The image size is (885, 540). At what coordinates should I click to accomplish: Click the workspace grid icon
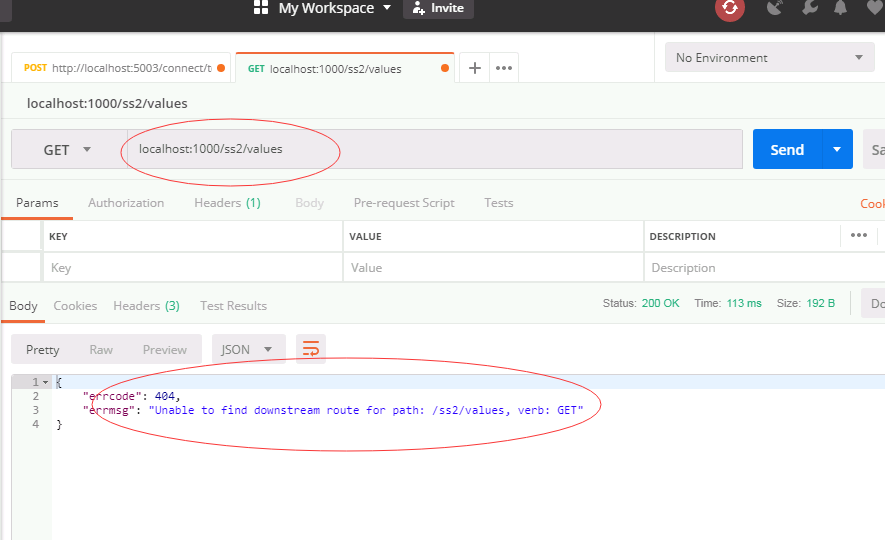click(261, 7)
